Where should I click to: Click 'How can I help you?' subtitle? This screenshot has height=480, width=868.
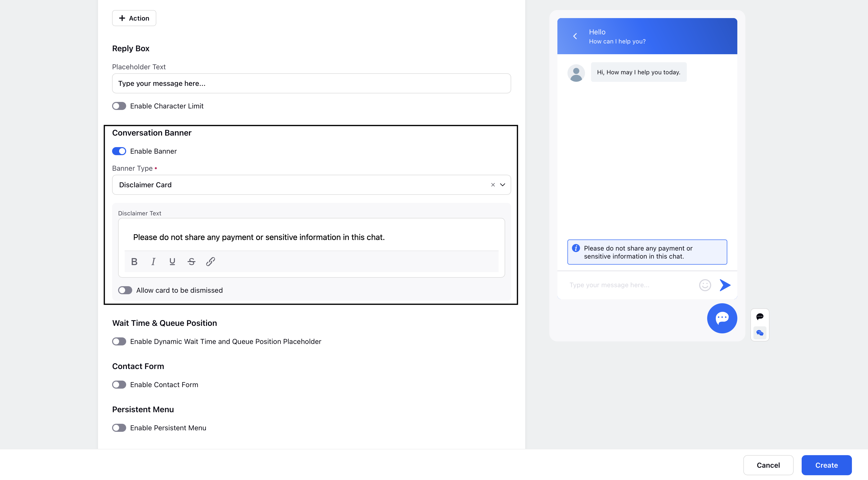pos(617,41)
